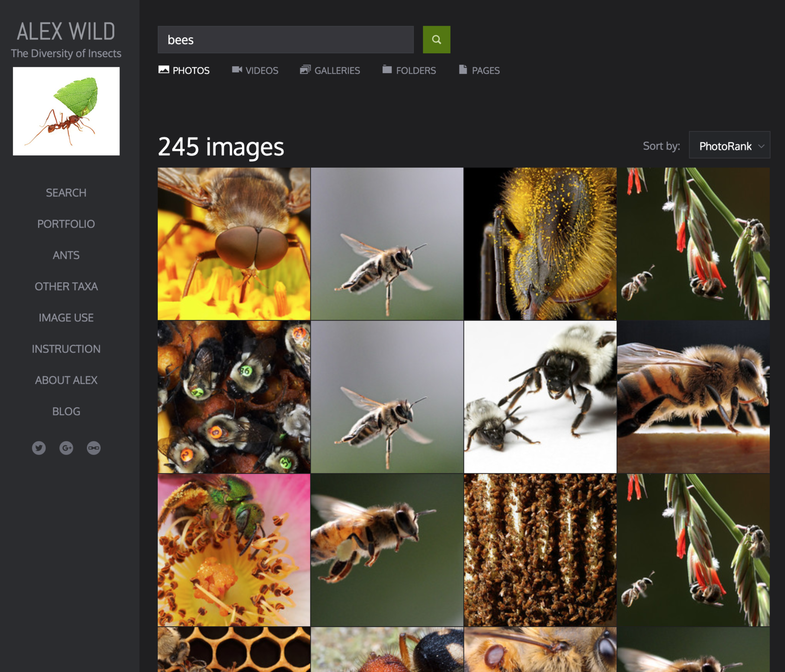The width and height of the screenshot is (785, 672).
Task: Open the Google Plus icon
Action: click(x=66, y=448)
